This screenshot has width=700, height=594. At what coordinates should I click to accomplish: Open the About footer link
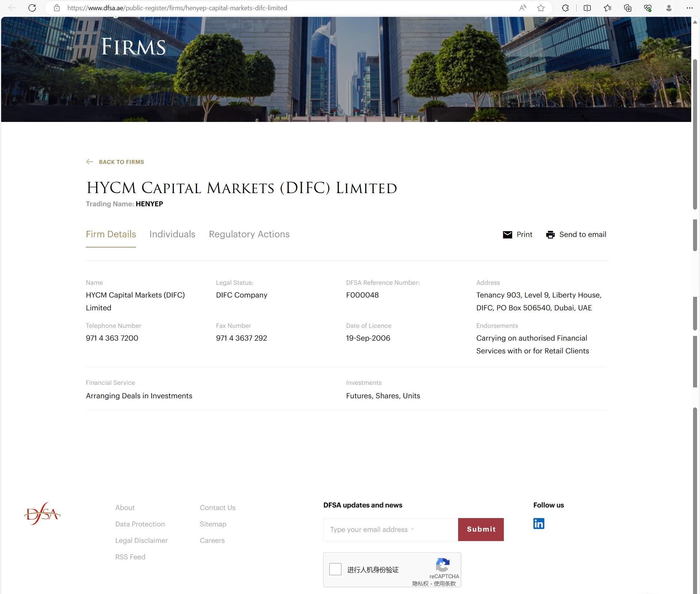pos(125,507)
